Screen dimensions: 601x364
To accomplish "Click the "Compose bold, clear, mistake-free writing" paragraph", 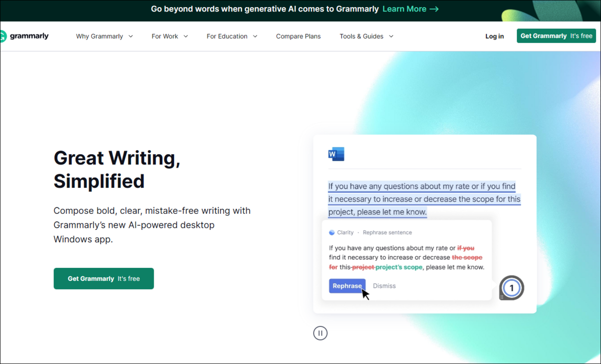I will [152, 225].
